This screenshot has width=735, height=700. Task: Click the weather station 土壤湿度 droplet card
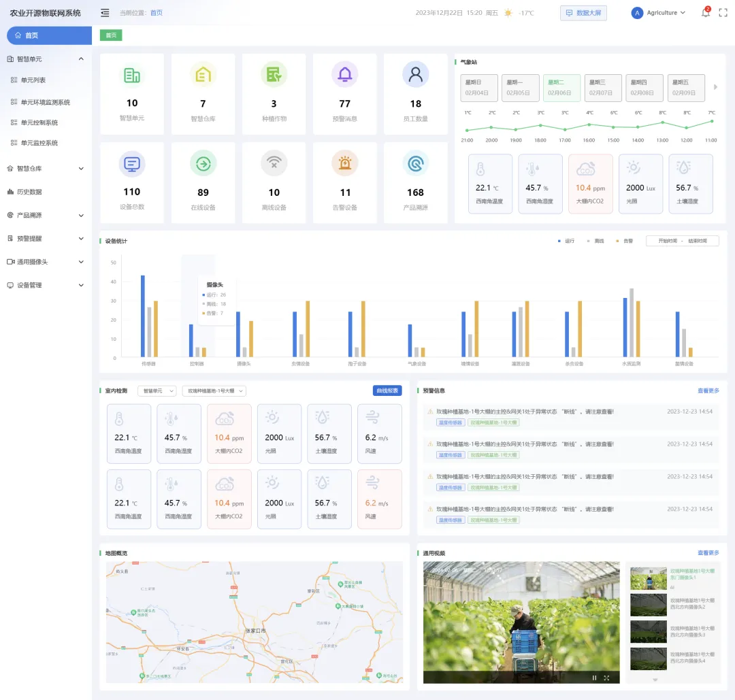(x=691, y=184)
